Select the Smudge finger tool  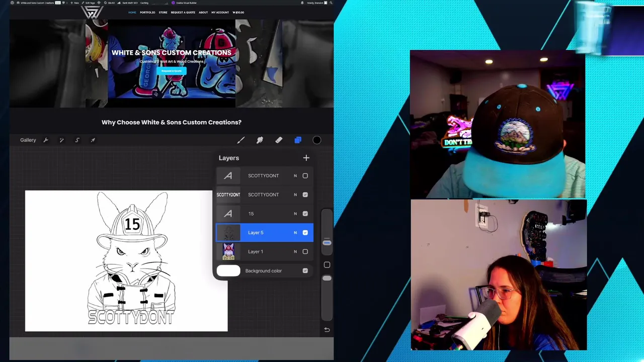(x=260, y=140)
